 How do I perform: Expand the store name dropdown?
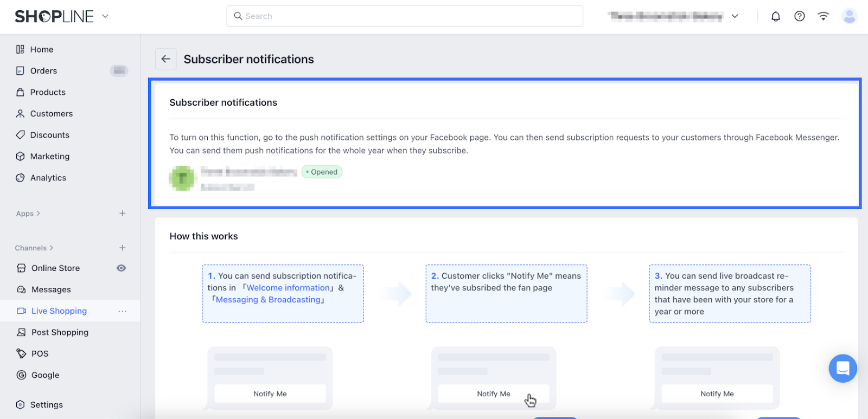(x=735, y=16)
